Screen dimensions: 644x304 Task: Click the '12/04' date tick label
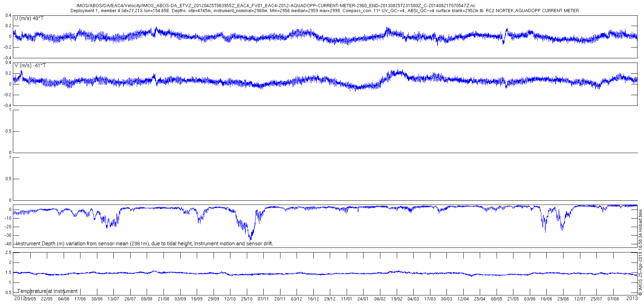click(x=463, y=299)
